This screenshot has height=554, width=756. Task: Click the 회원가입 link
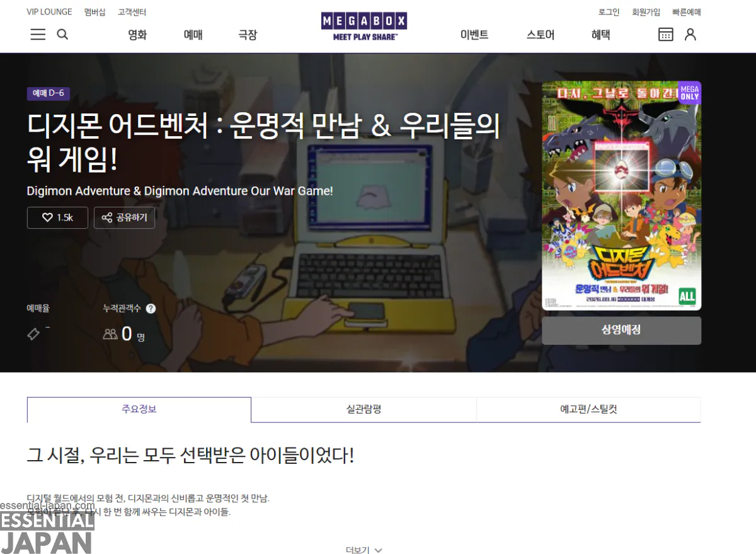tap(646, 12)
